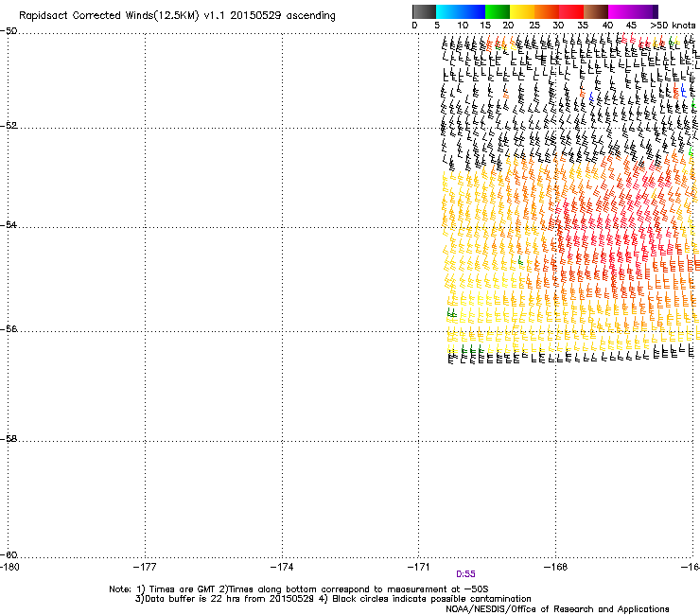
Task: Click the legend scale number '10'
Action: [463, 26]
